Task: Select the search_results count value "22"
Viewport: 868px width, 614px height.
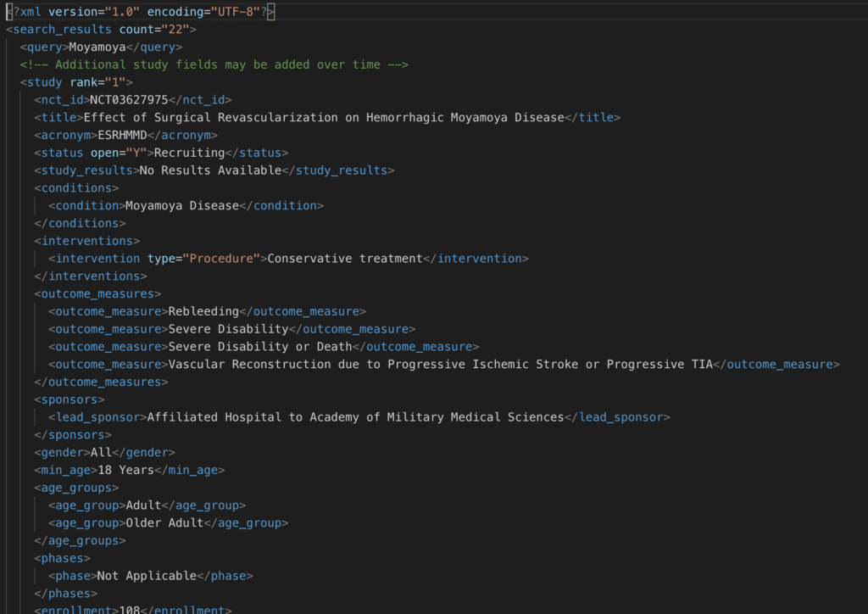Action: click(175, 30)
